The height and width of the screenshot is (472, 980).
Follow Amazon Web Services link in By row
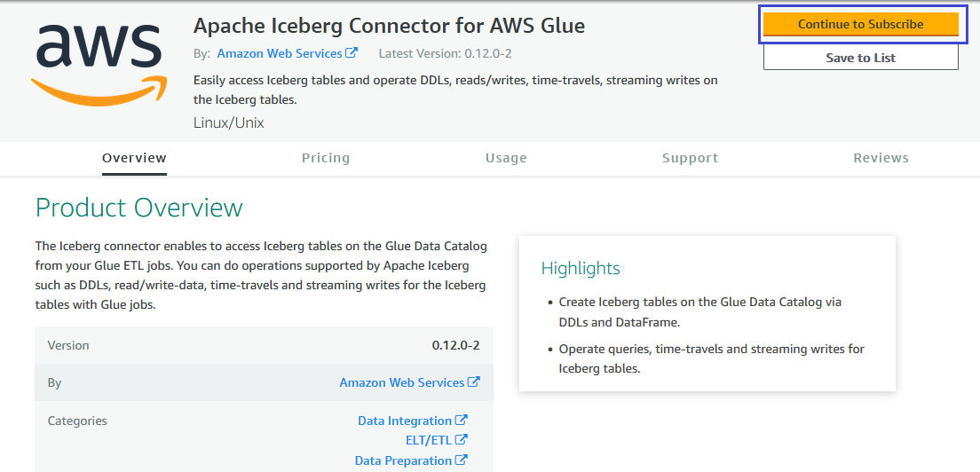[x=401, y=382]
